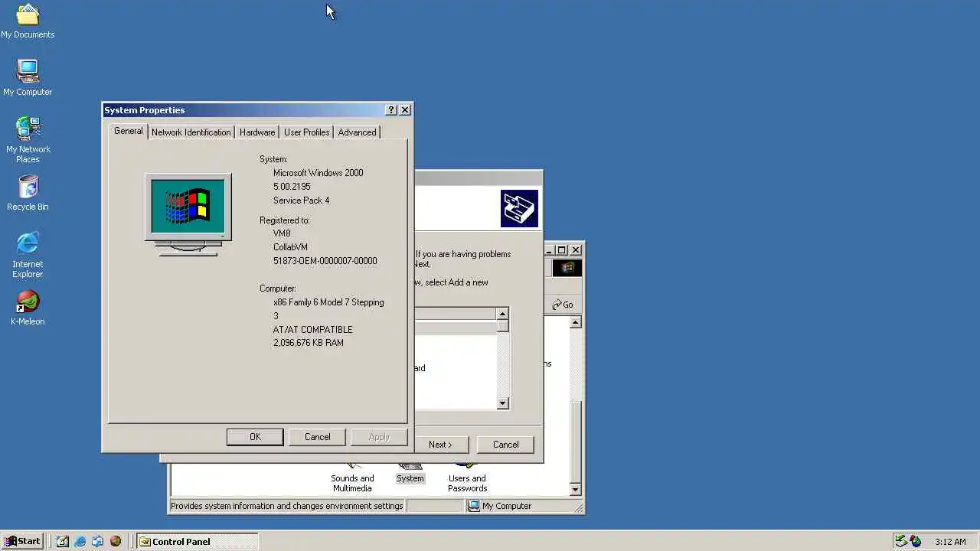Cancel the System Properties dialog
The image size is (980, 551).
[317, 437]
